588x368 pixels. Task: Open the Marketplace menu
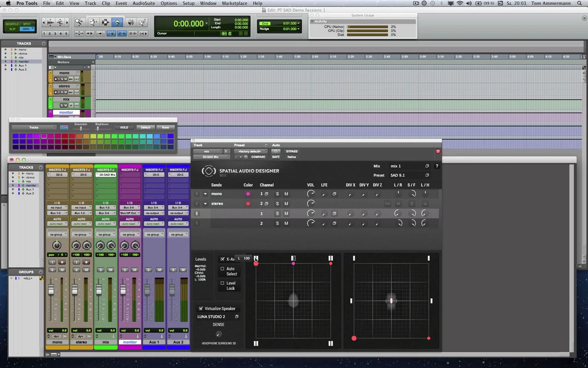[234, 3]
